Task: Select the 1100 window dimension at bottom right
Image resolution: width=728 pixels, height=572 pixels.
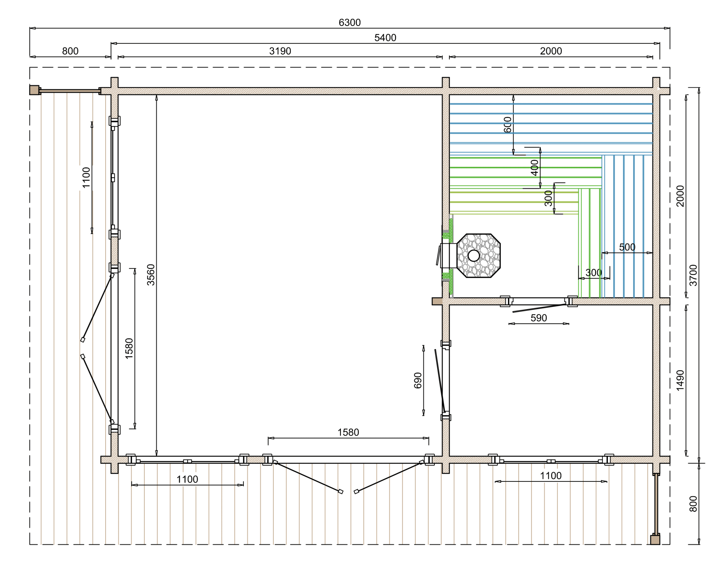Action: click(551, 476)
